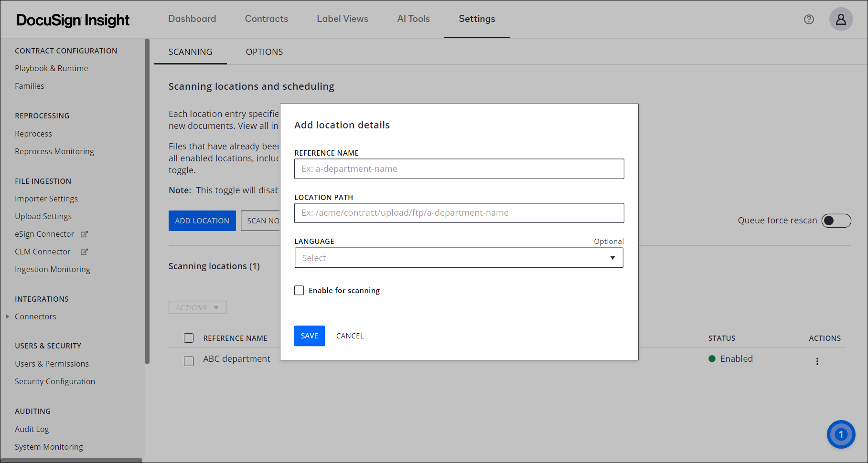Check the select-all checkbox in table header
868x463 pixels.
coord(189,337)
